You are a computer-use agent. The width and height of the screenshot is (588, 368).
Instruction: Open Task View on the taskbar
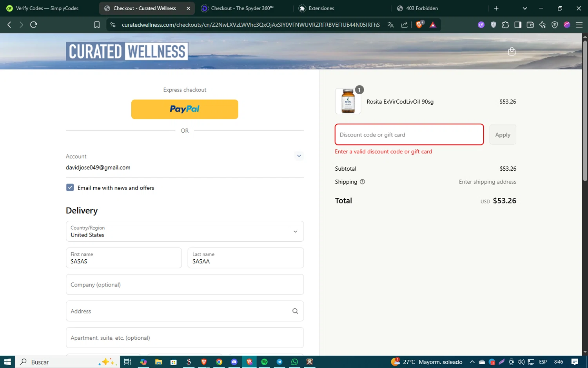click(127, 362)
